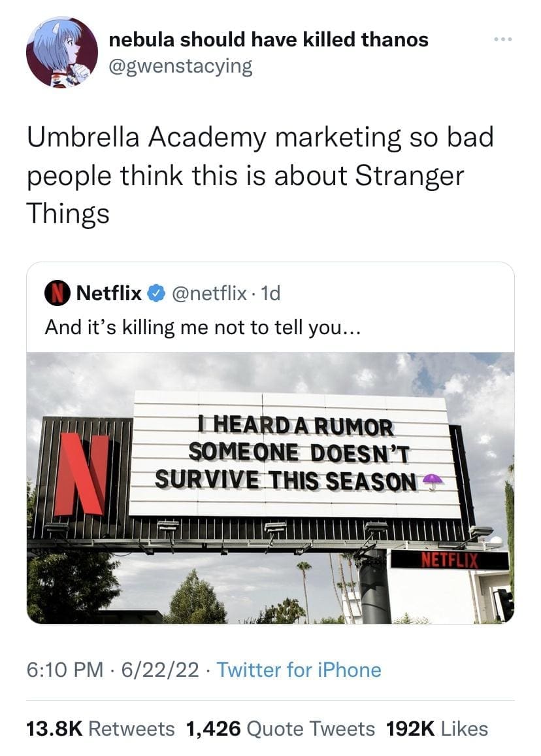Image resolution: width=541 pixels, height=756 pixels.
Task: Open the @gwenstacying handle
Action: pyautogui.click(x=180, y=66)
